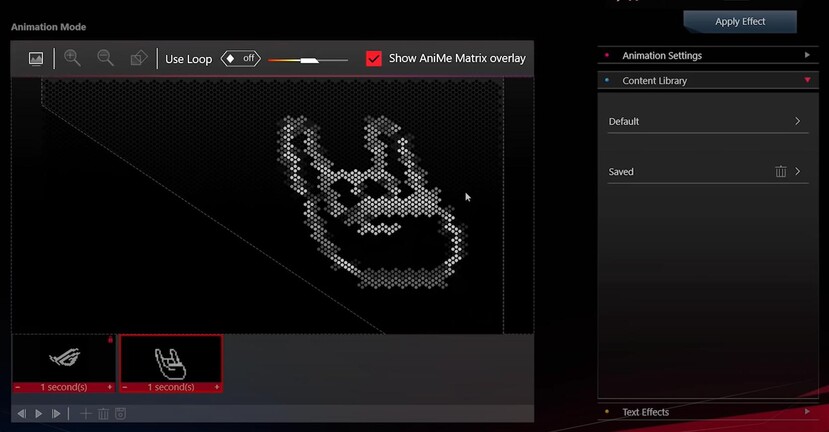Click the lock icon on ROG frame
The image size is (829, 432).
(x=110, y=340)
